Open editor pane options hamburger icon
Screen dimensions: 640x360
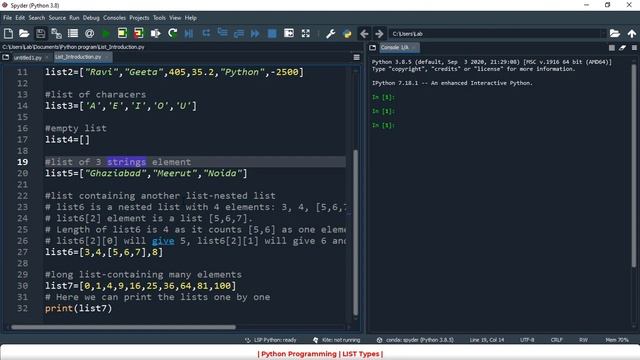point(356,58)
